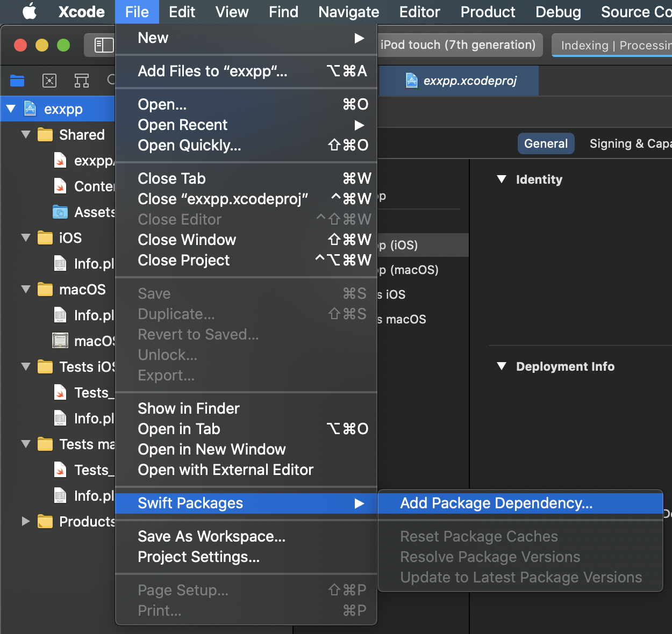672x634 pixels.
Task: Choose Close Project
Action: (246, 260)
